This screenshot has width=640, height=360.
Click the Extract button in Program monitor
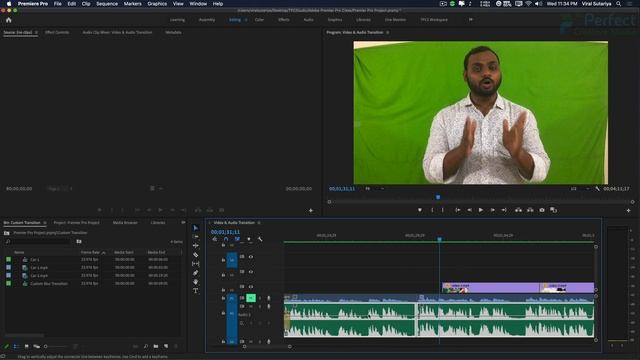[x=530, y=210]
